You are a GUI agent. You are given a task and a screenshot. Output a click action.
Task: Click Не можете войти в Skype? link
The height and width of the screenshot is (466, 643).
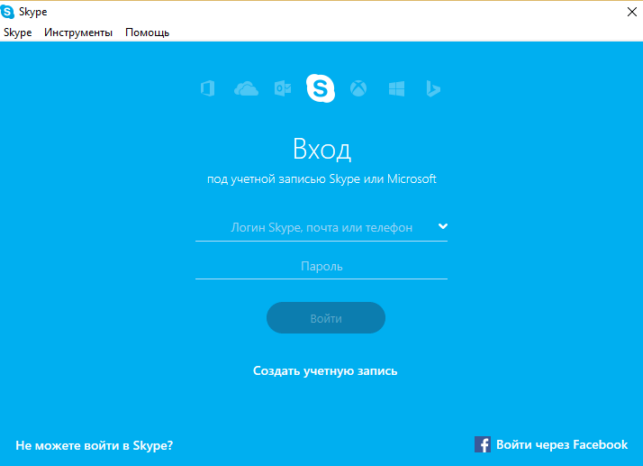[94, 445]
